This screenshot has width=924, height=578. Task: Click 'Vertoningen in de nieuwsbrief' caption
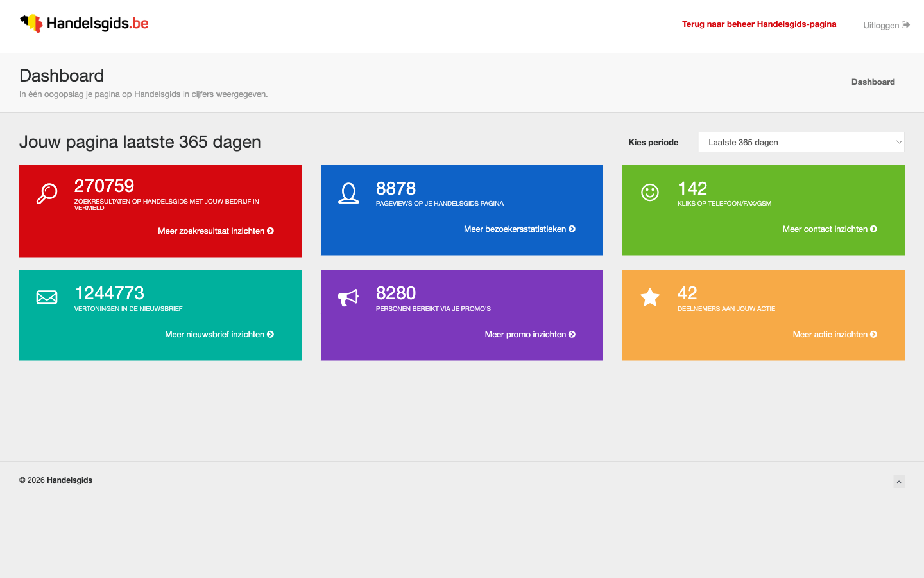(x=128, y=309)
